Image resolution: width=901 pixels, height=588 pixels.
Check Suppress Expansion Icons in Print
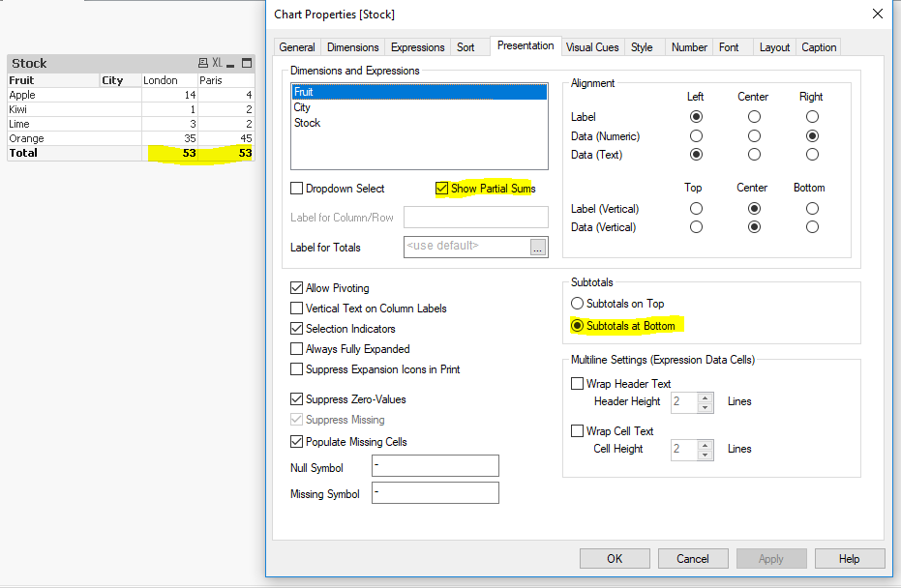(296, 369)
